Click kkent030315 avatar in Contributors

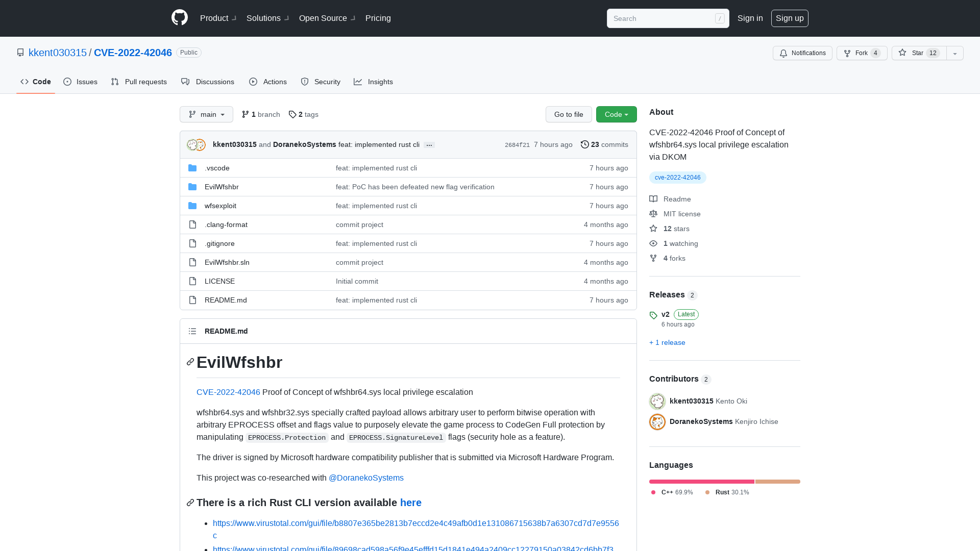pyautogui.click(x=657, y=402)
